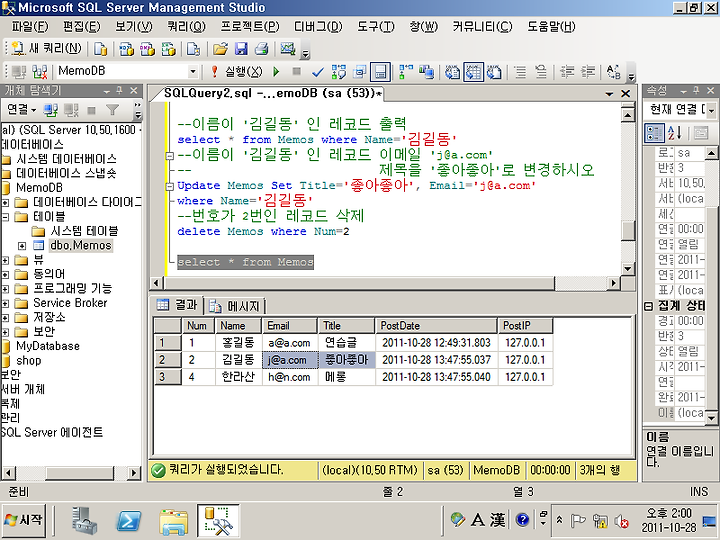
Task: Click the Analysis Services XMLA Query icon
Action: pyautogui.click(x=169, y=49)
